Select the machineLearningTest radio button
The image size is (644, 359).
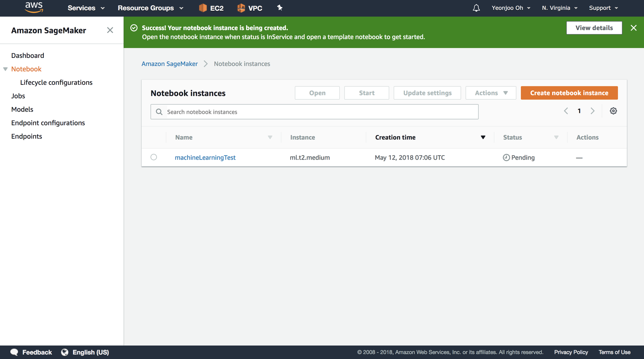click(154, 157)
